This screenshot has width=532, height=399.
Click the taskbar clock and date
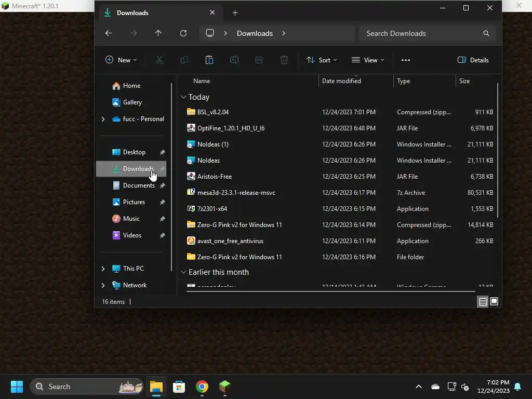click(494, 387)
